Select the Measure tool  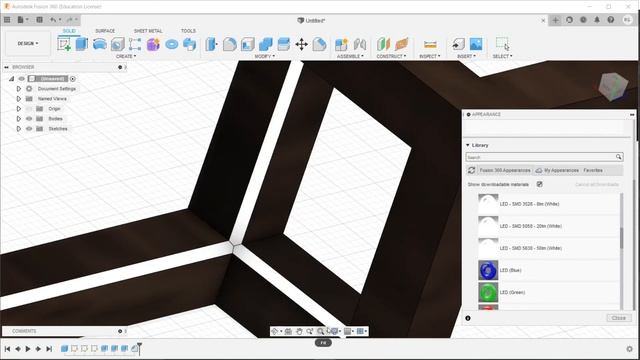[430, 44]
